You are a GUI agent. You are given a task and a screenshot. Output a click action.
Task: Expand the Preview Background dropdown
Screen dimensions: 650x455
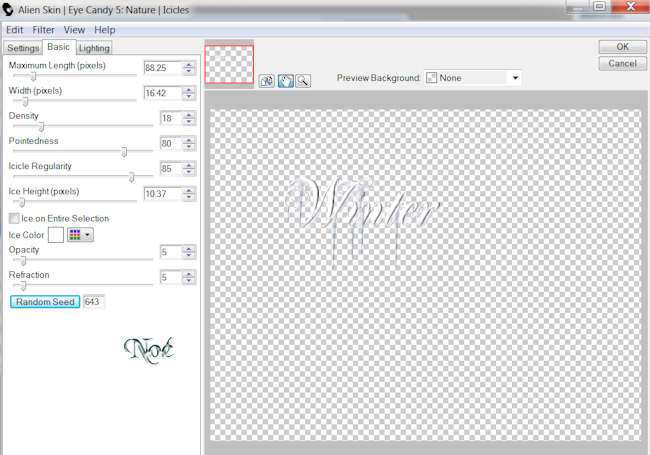pyautogui.click(x=515, y=77)
